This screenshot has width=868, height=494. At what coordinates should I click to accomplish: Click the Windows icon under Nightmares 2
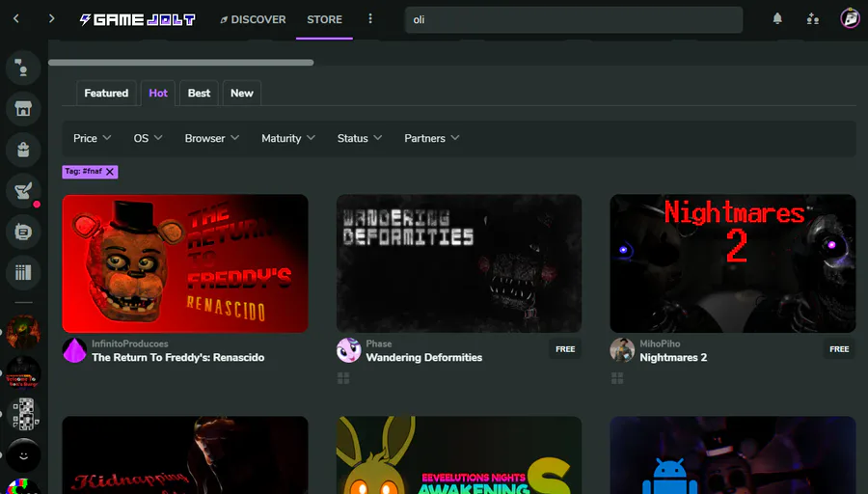(617, 378)
